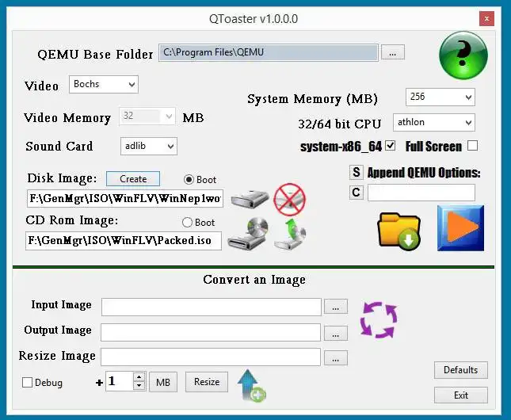Remove disk image with red crossed icon
511x420 pixels.
(289, 199)
